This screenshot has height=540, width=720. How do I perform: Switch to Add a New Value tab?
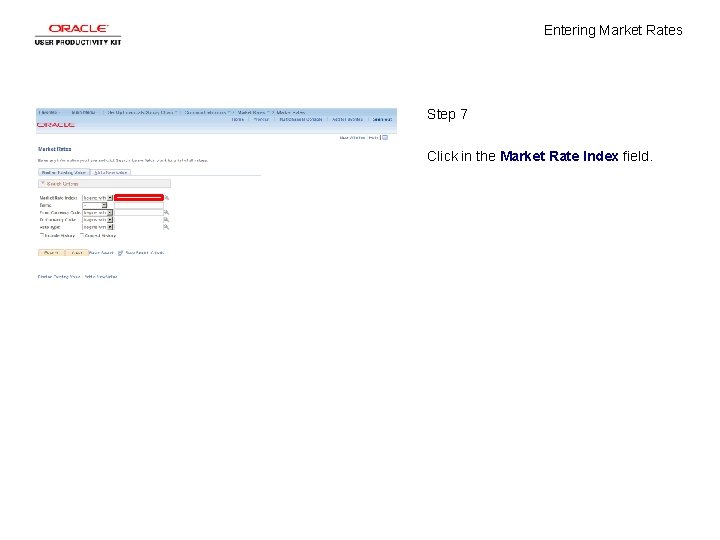pyautogui.click(x=111, y=173)
